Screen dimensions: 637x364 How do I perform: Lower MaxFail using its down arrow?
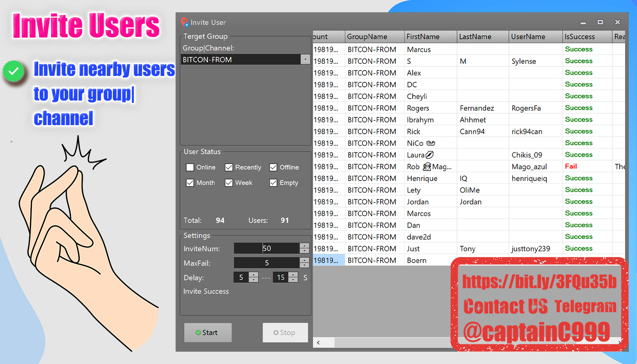pyautogui.click(x=304, y=266)
